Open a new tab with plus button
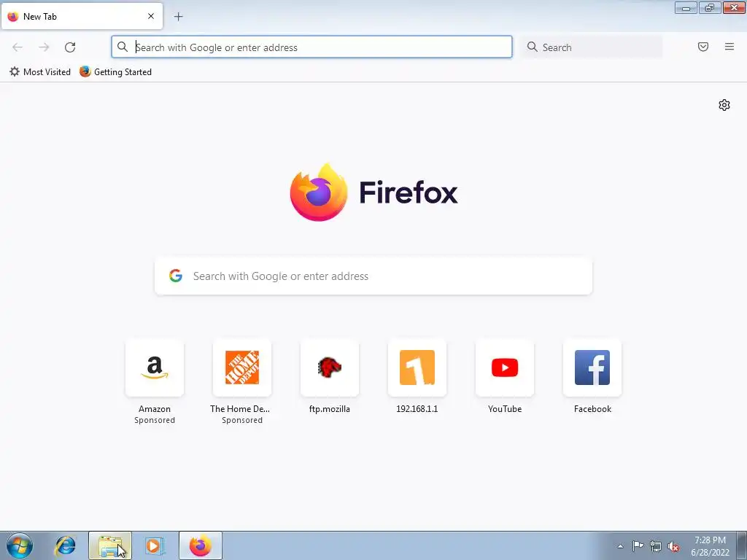 tap(178, 17)
